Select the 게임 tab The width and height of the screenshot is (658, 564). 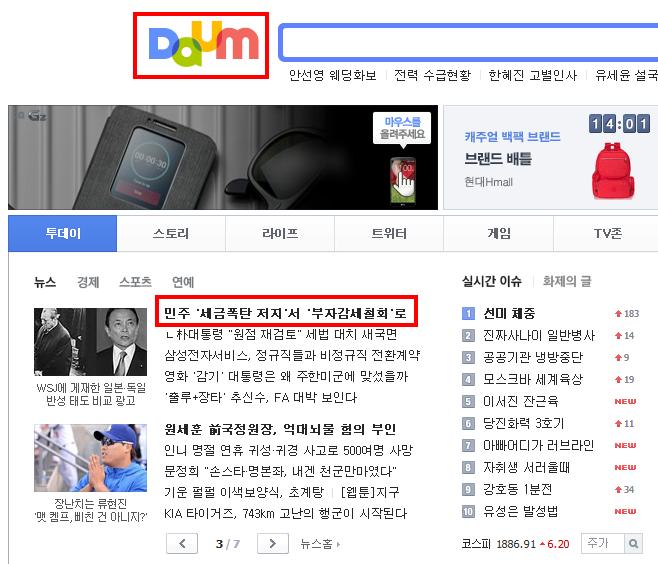coord(499,233)
